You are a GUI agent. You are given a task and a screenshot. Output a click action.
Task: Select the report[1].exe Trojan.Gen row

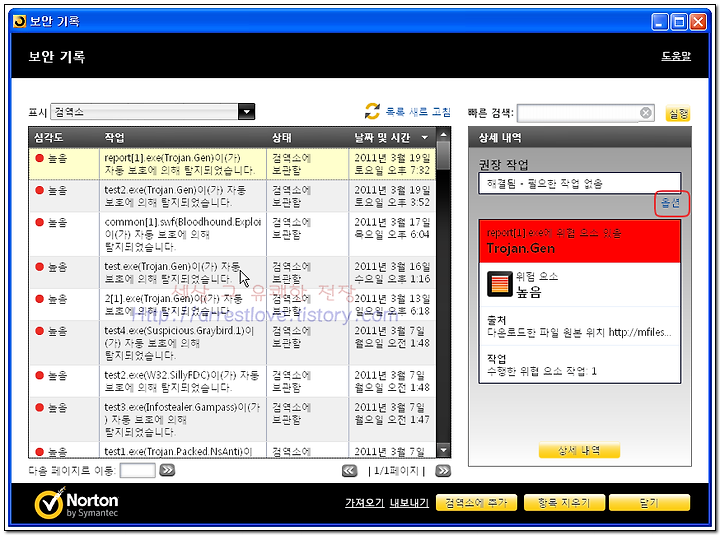(x=232, y=164)
